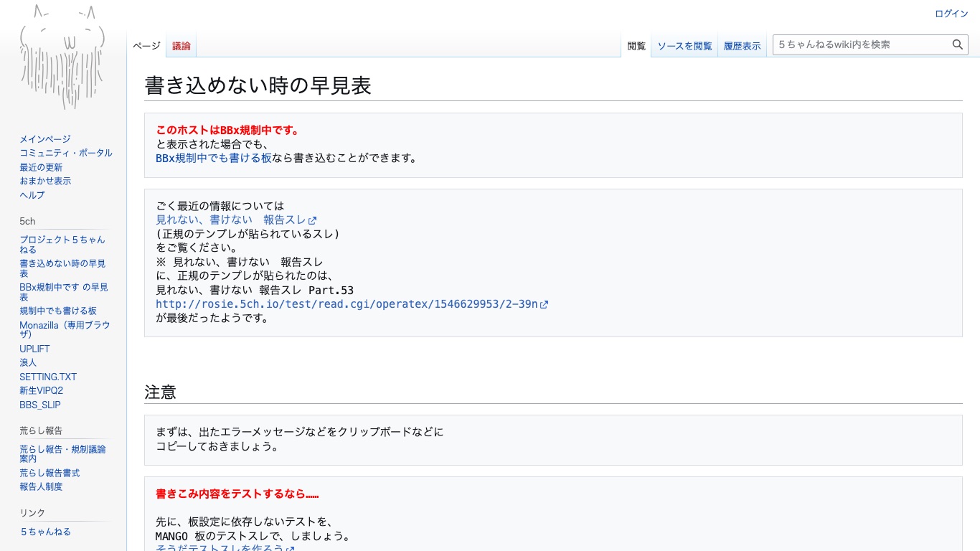Click external link icon after rosie.5ch.io URL
This screenshot has width=980, height=551.
coord(544,304)
